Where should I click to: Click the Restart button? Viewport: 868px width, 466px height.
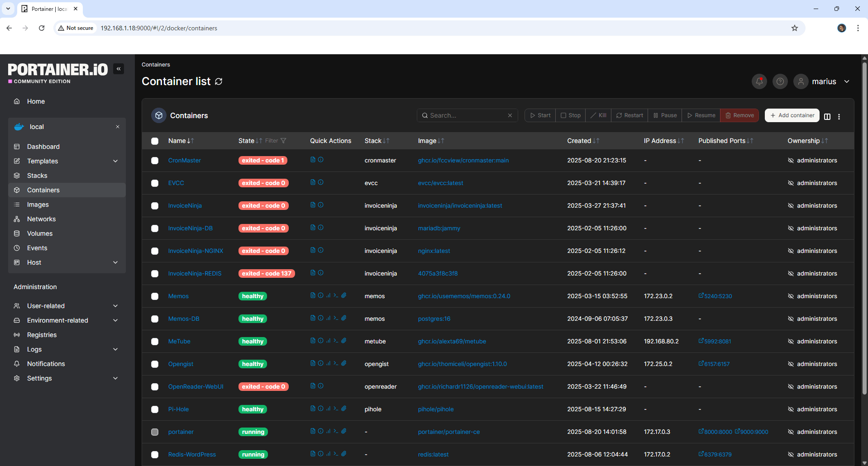[630, 115]
